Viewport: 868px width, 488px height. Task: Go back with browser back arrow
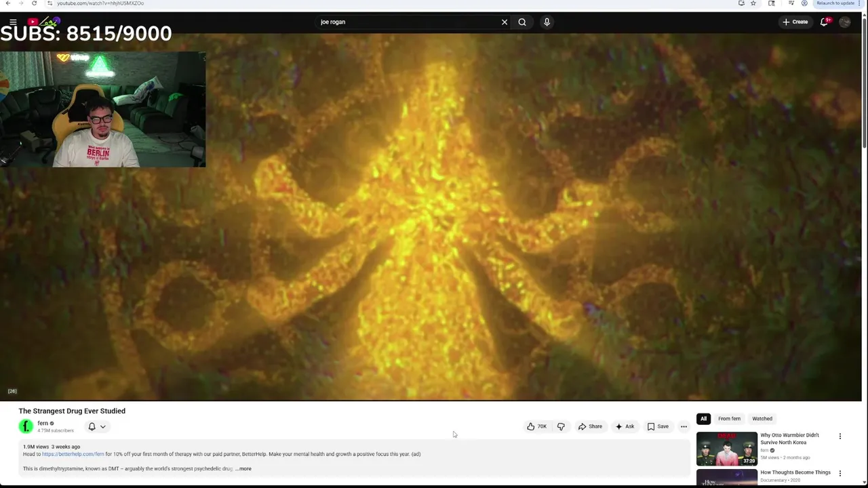[7, 3]
